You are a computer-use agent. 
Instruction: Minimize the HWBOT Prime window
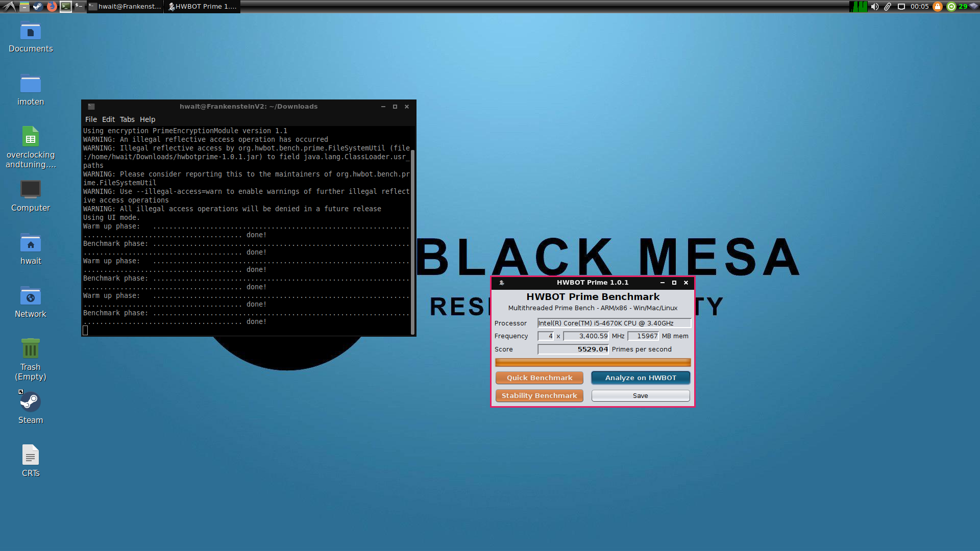pyautogui.click(x=663, y=283)
